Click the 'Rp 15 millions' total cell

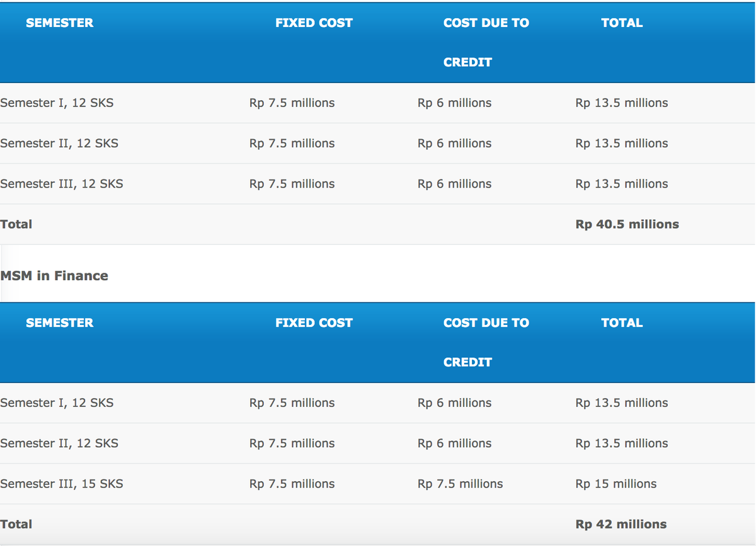[x=616, y=484]
